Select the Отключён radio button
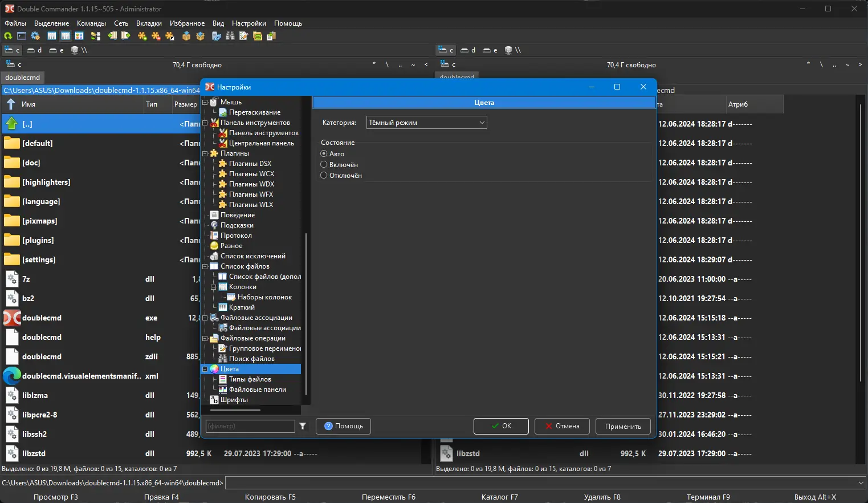868x503 pixels. (324, 176)
